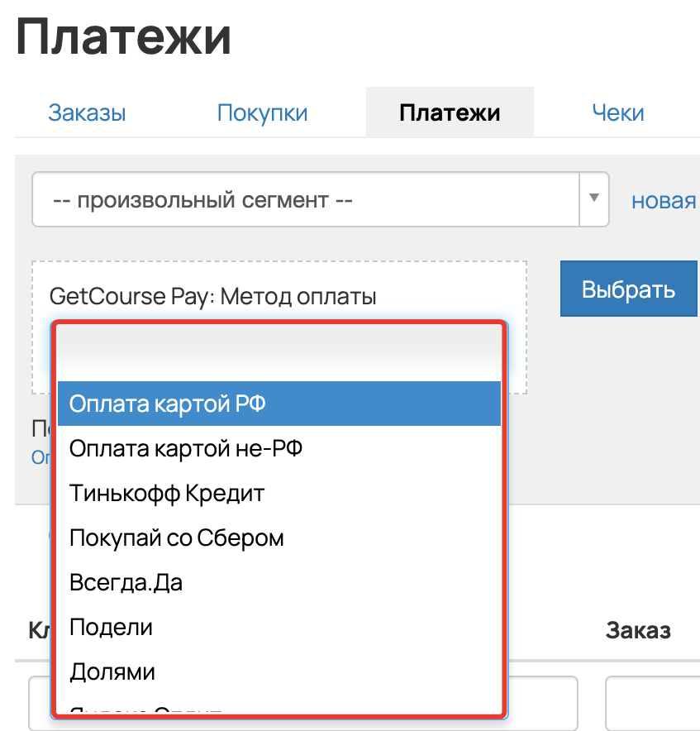Switch to the Покупки tab

262,112
